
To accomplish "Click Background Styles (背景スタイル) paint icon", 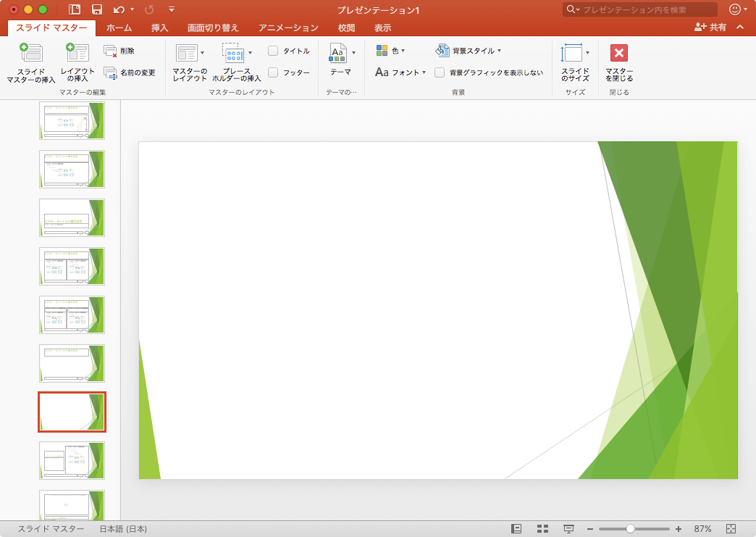I will coord(442,50).
